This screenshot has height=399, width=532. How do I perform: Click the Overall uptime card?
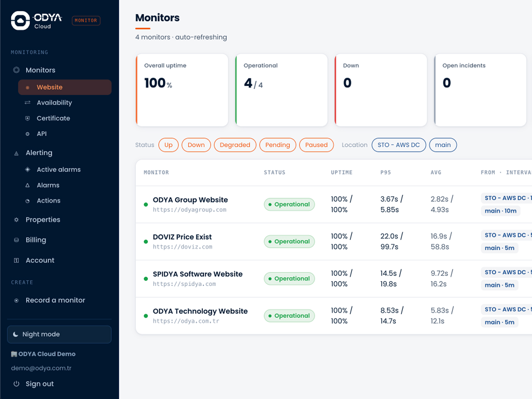click(x=182, y=90)
